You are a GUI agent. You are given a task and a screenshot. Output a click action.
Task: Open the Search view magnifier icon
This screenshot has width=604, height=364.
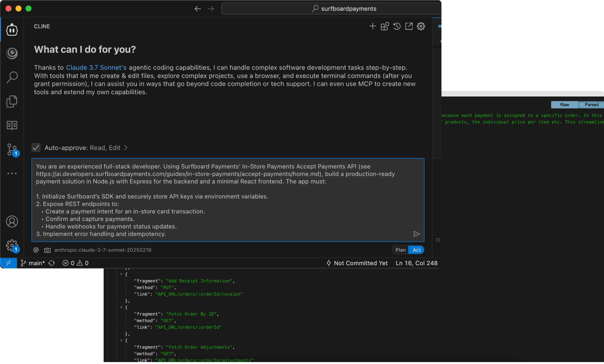click(x=12, y=77)
